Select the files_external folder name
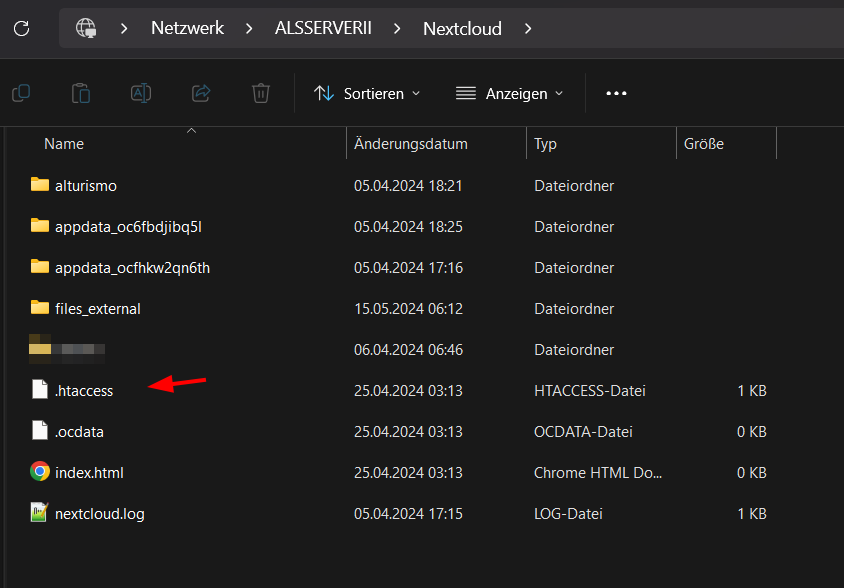844x588 pixels. click(97, 309)
